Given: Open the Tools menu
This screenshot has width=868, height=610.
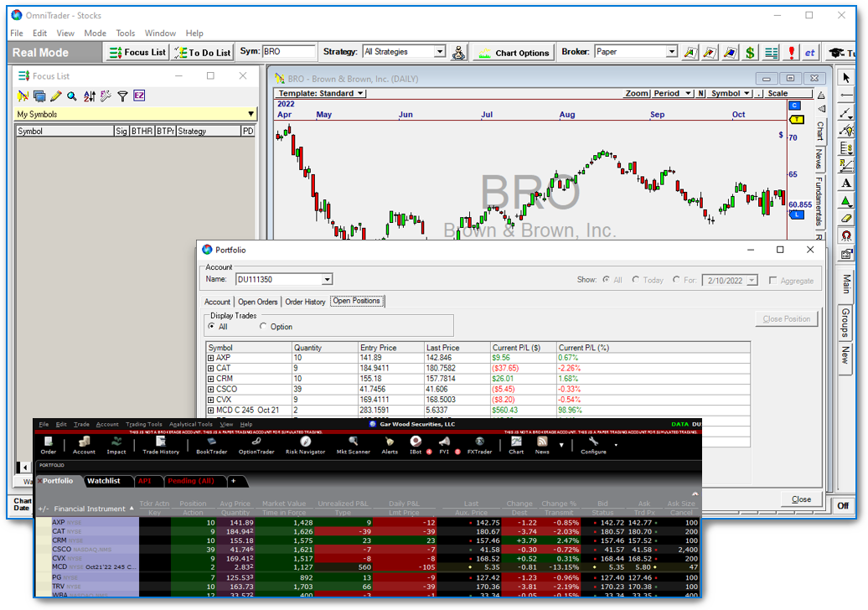Looking at the screenshot, I should tap(126, 34).
